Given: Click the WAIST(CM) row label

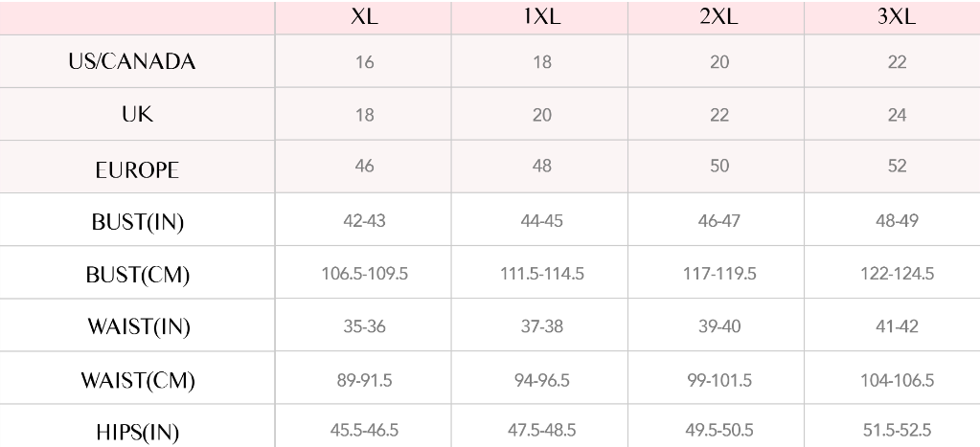Looking at the screenshot, I should click(x=138, y=380).
